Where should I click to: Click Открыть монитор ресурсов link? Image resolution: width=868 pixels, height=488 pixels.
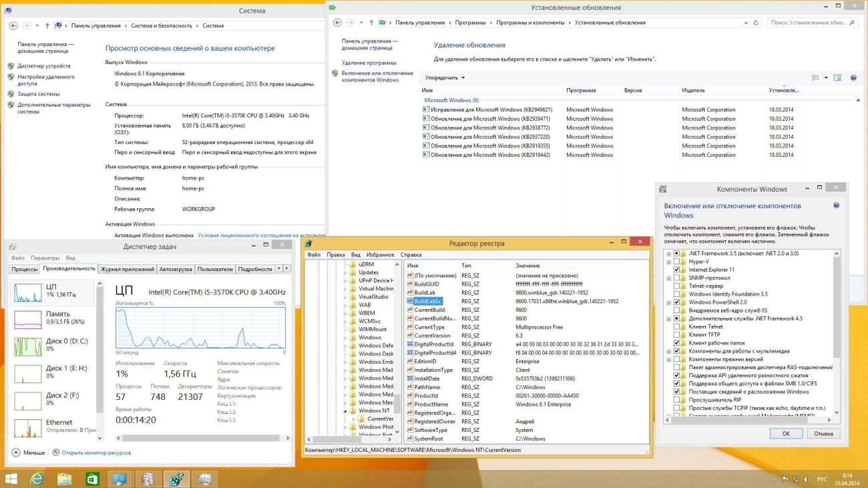click(96, 453)
